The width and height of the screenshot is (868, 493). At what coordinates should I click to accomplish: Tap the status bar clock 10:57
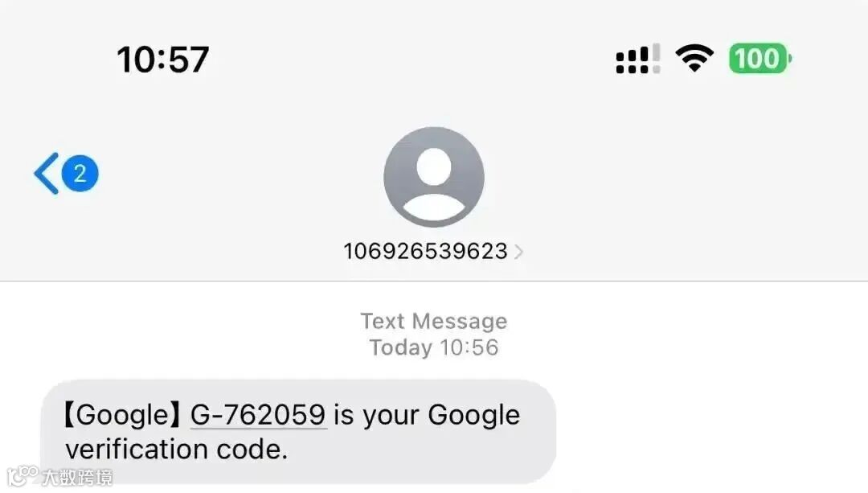(x=162, y=60)
